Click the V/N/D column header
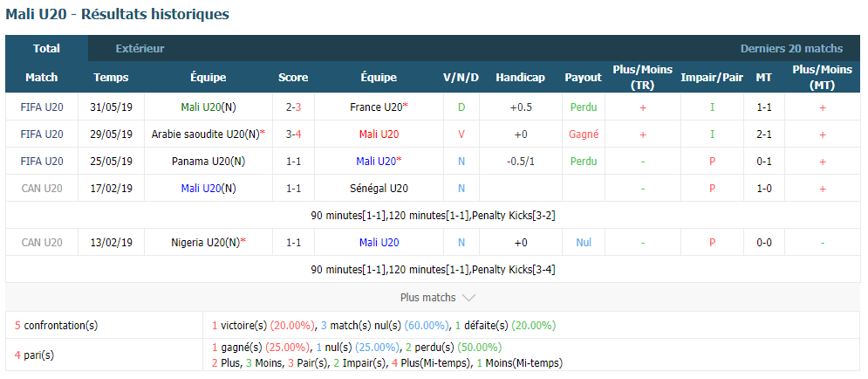 461,78
